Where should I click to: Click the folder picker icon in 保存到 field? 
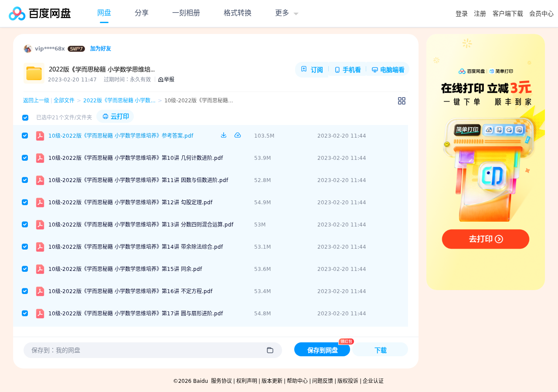(x=270, y=350)
